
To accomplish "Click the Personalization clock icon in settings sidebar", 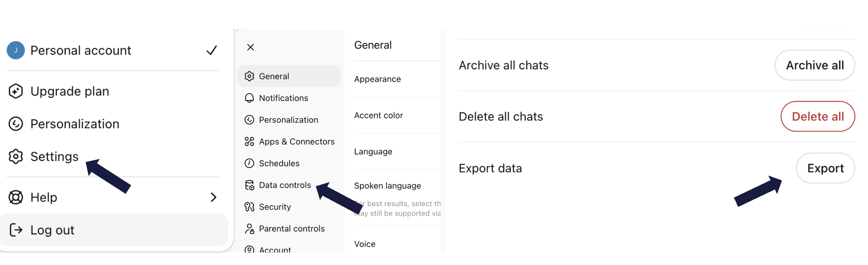I will pyautogui.click(x=250, y=120).
